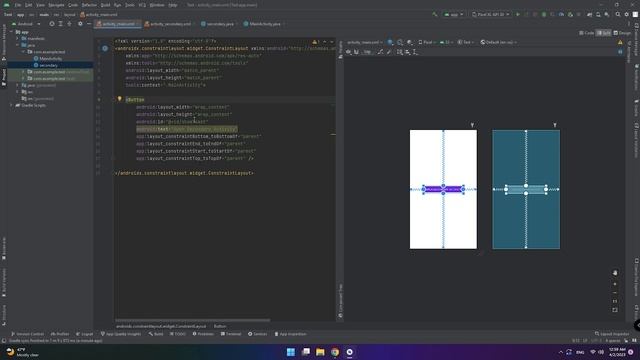This screenshot has height=360, width=640.
Task: Click the Pack icon in design toolbar
Action: pos(400,52)
